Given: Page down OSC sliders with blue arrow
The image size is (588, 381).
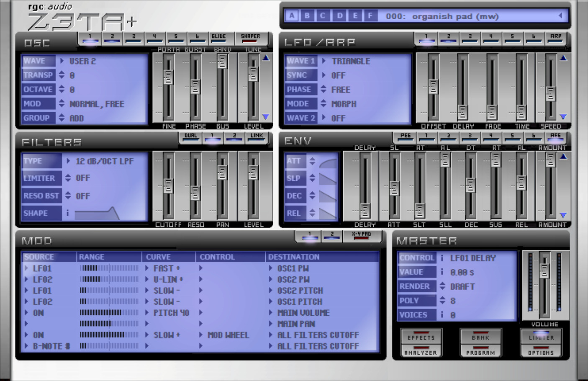Looking at the screenshot, I should [x=266, y=117].
